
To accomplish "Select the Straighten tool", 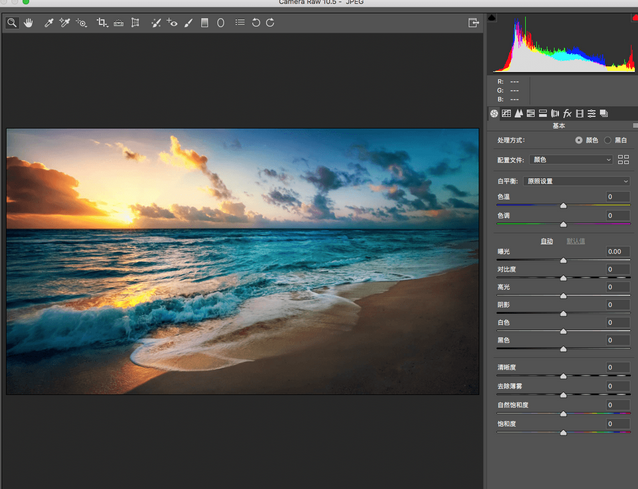I will (x=118, y=23).
